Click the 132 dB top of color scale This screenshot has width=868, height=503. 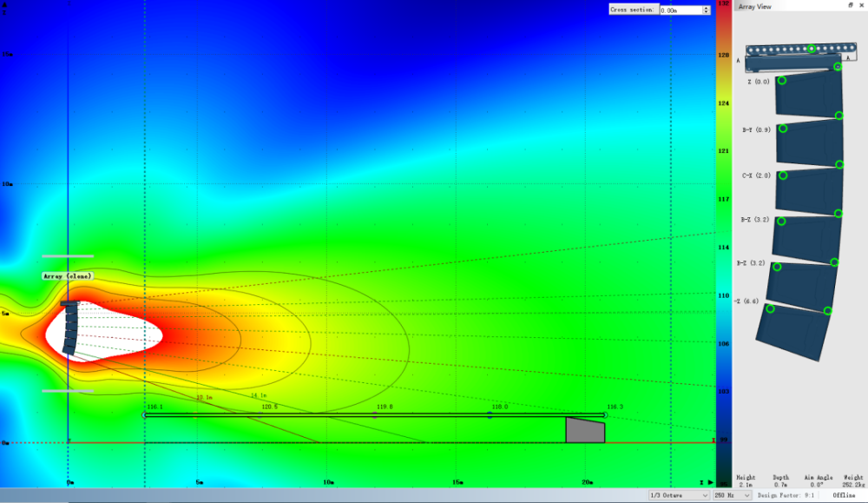click(724, 3)
